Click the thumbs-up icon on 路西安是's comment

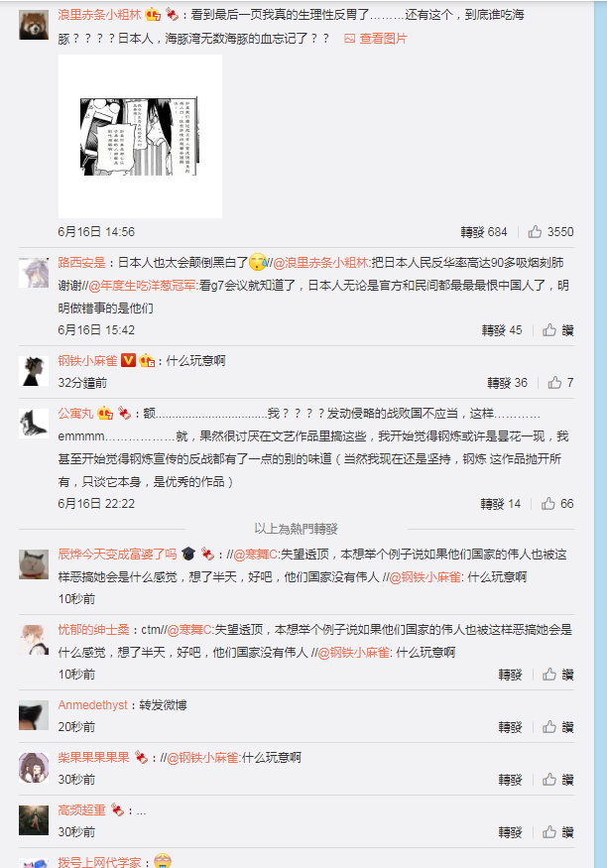(x=548, y=330)
